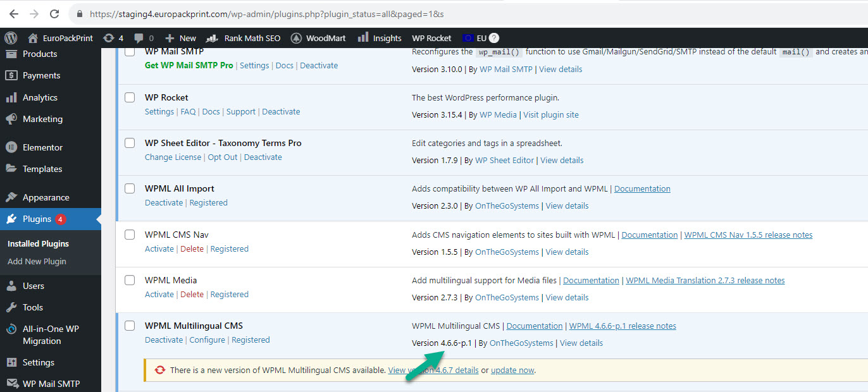Viewport: 868px width, 392px height.
Task: Open Add New Plugin submenu item
Action: (37, 261)
